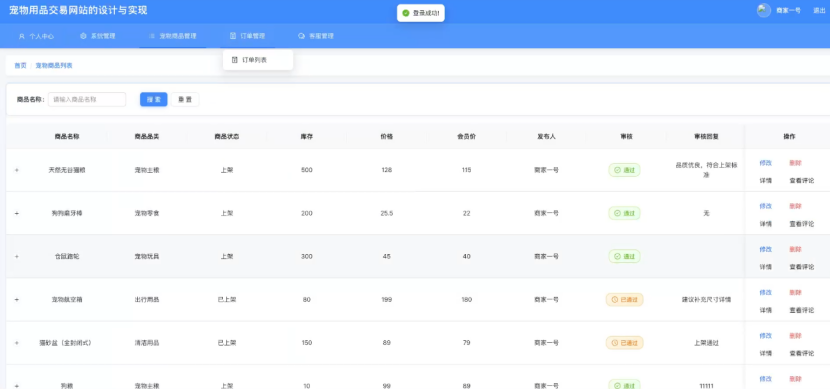Expand the 天然无谷猫粮 row with plus
The width and height of the screenshot is (830, 389).
pos(17,170)
